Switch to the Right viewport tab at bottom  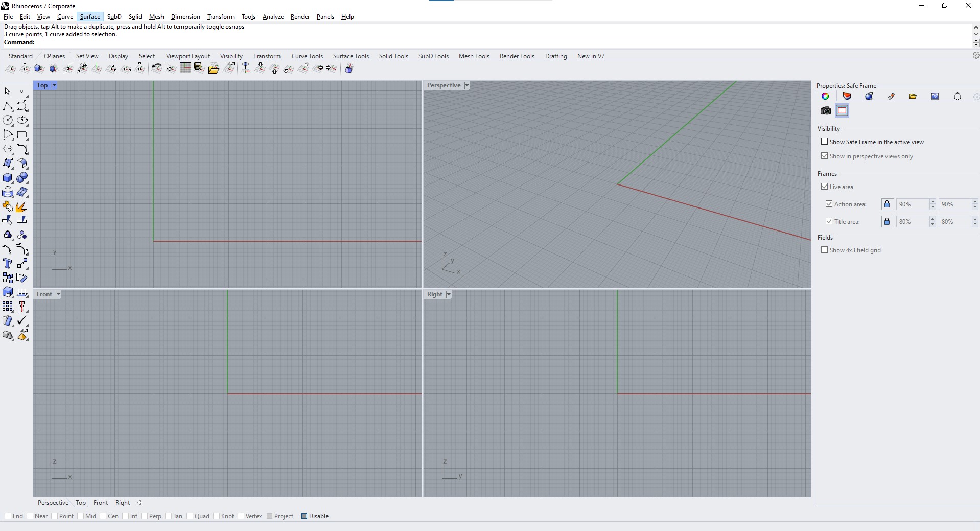[123, 503]
